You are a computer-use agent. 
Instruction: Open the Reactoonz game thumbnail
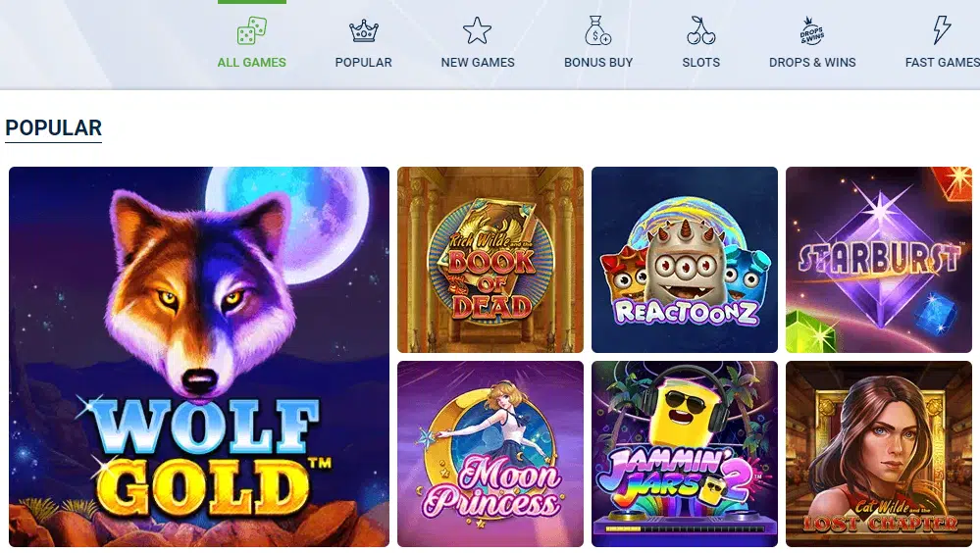(x=685, y=260)
